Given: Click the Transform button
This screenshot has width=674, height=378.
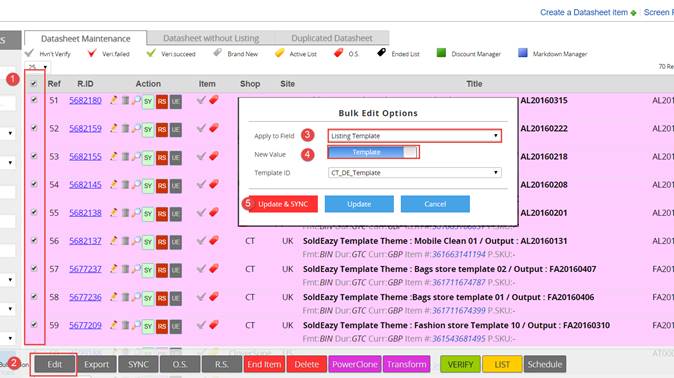Looking at the screenshot, I should pos(407,364).
